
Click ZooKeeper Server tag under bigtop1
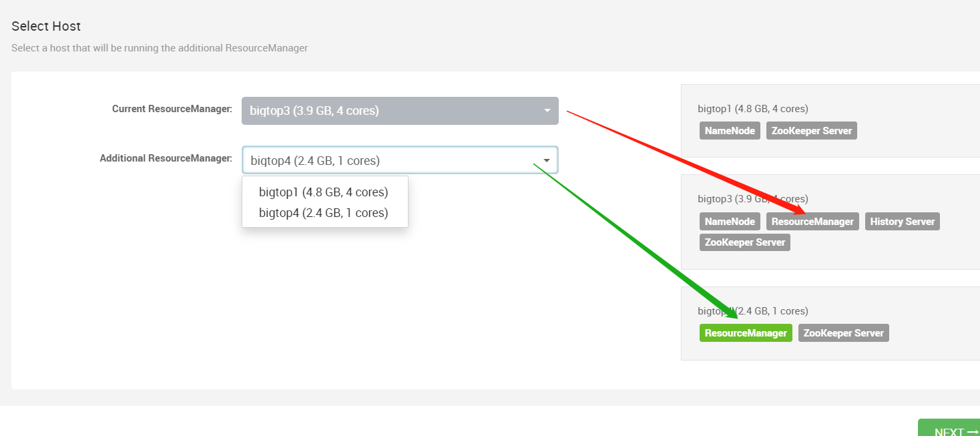tap(811, 131)
